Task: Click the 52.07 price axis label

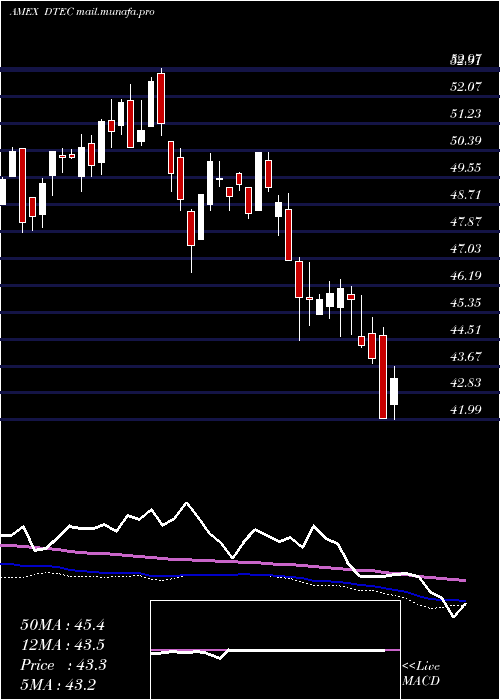Action: pyautogui.click(x=466, y=87)
